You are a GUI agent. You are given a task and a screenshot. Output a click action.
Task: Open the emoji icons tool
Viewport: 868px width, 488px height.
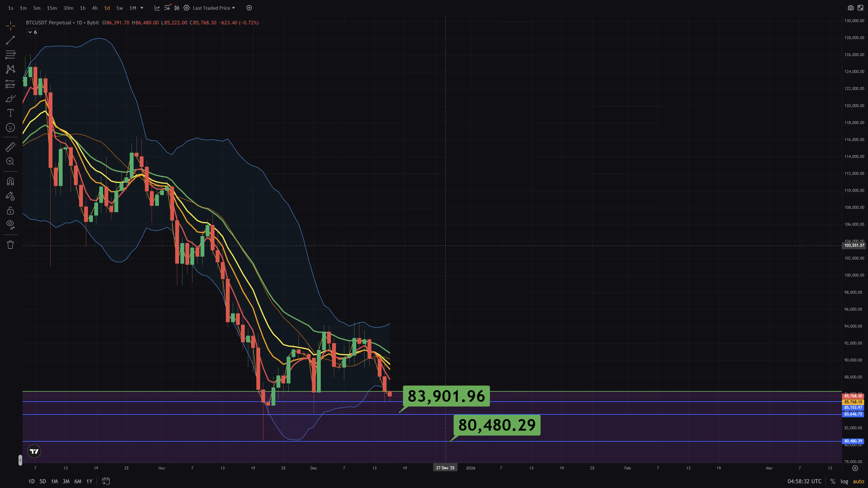tap(10, 127)
